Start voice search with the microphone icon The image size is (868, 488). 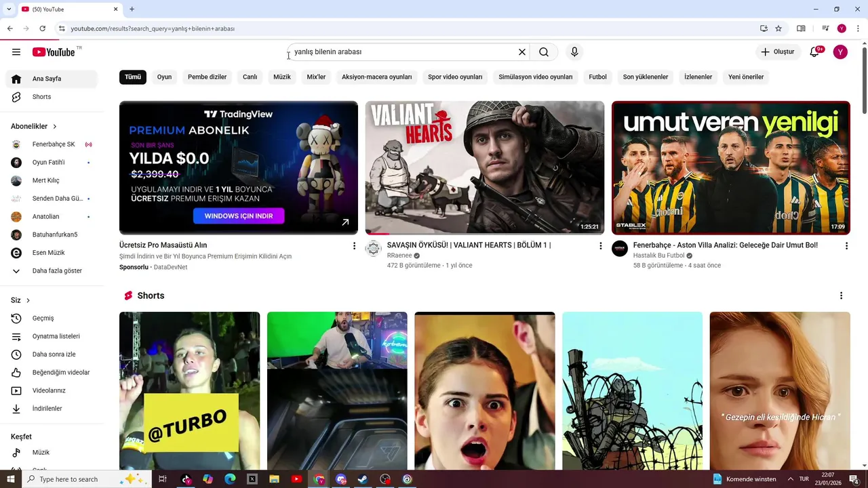pos(574,52)
